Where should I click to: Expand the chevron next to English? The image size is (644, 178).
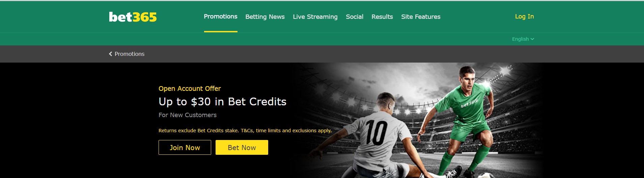pyautogui.click(x=532, y=39)
